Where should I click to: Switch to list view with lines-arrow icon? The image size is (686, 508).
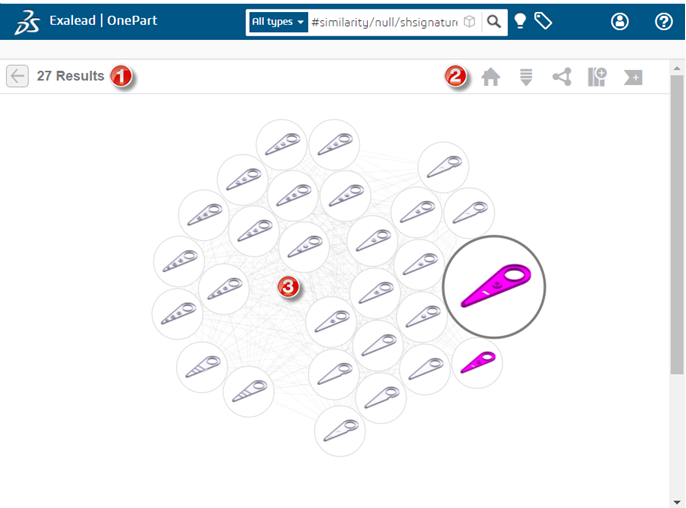click(526, 77)
